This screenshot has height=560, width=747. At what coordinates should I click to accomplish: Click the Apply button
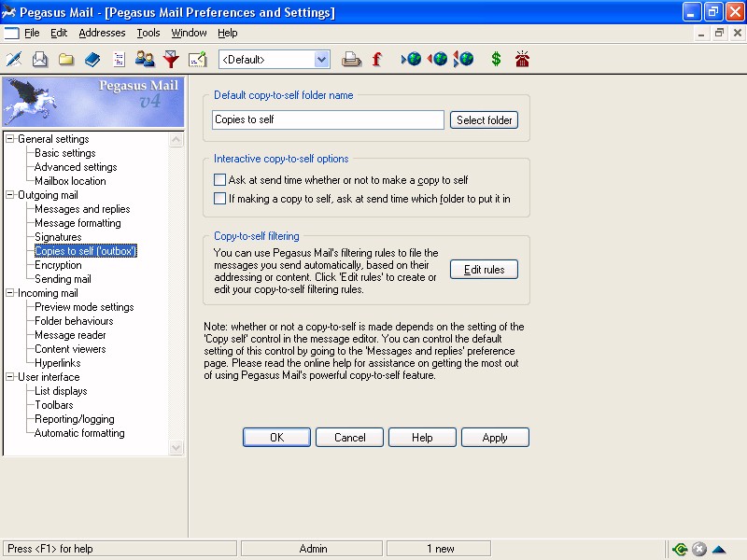pos(495,437)
